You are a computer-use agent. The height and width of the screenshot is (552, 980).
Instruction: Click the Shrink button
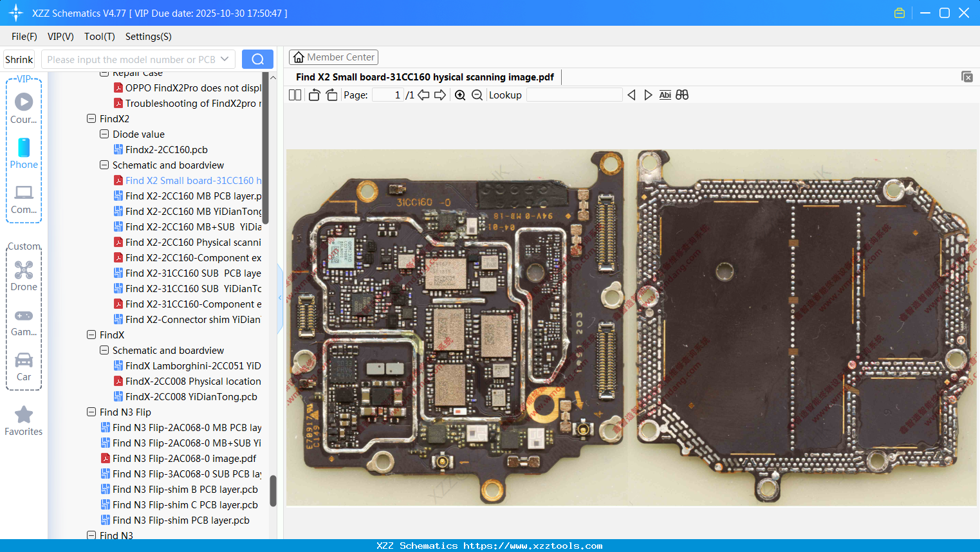(19, 59)
